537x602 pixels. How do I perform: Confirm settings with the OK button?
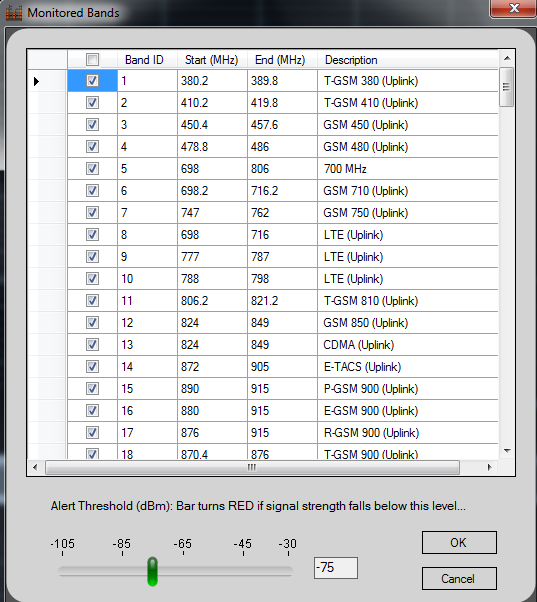coord(459,542)
